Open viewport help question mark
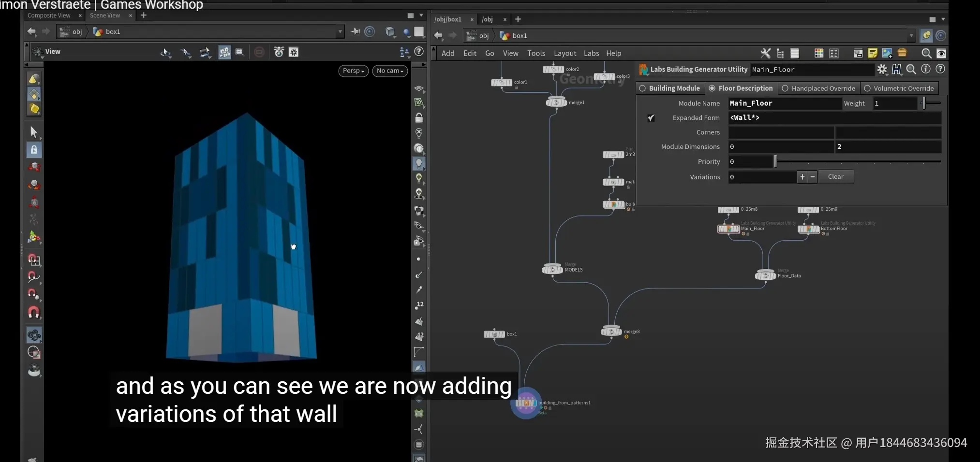This screenshot has width=980, height=462. [419, 51]
